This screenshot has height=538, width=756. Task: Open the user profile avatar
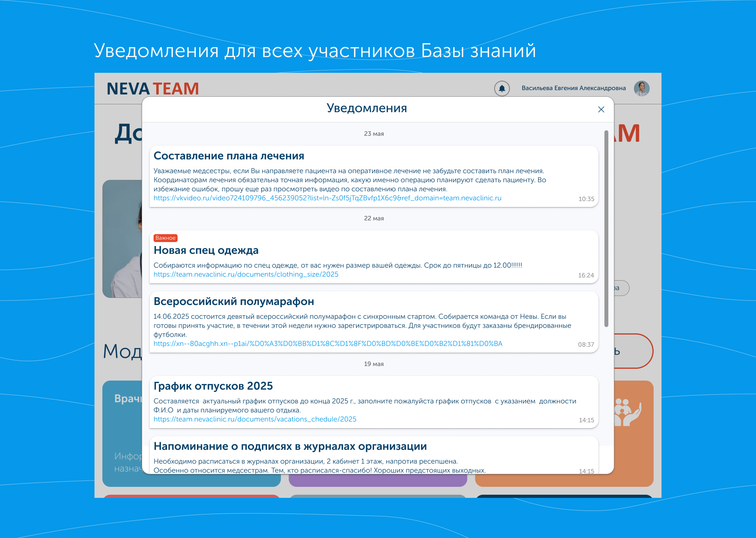[641, 89]
